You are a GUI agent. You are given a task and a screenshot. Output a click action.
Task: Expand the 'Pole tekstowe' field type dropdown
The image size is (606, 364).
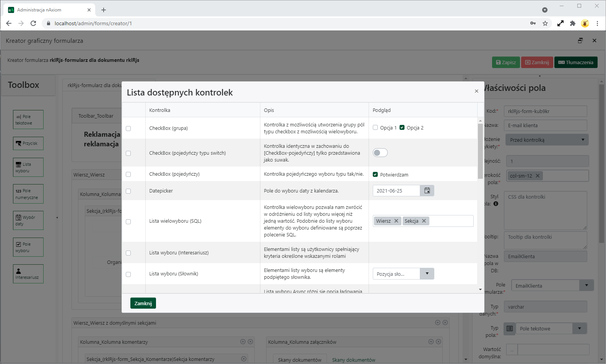(x=579, y=328)
